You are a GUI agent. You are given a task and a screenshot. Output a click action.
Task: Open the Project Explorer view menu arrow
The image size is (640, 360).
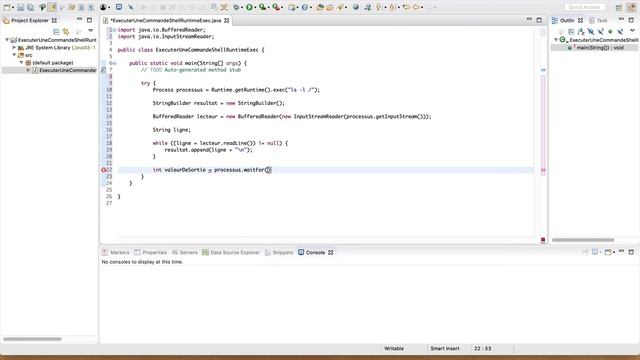tap(91, 31)
